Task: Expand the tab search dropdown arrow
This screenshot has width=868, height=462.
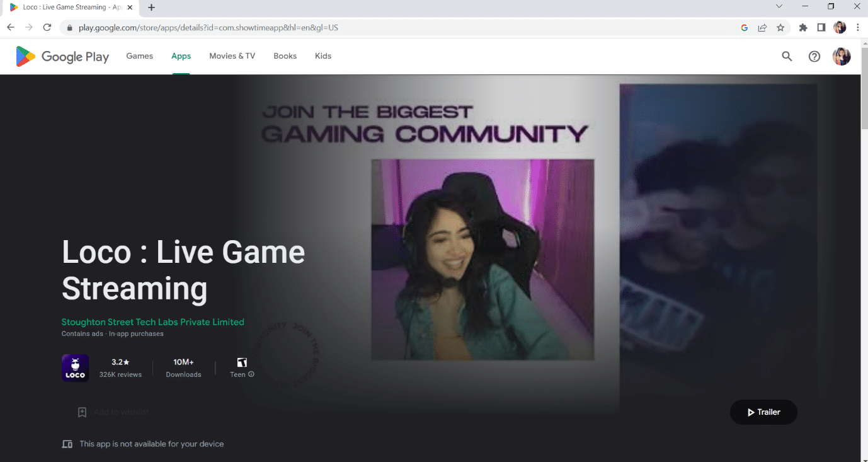Action: click(779, 6)
